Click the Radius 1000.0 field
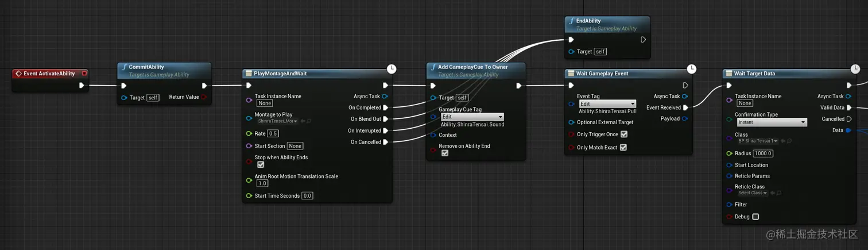This screenshot has height=250, width=868. tap(764, 153)
